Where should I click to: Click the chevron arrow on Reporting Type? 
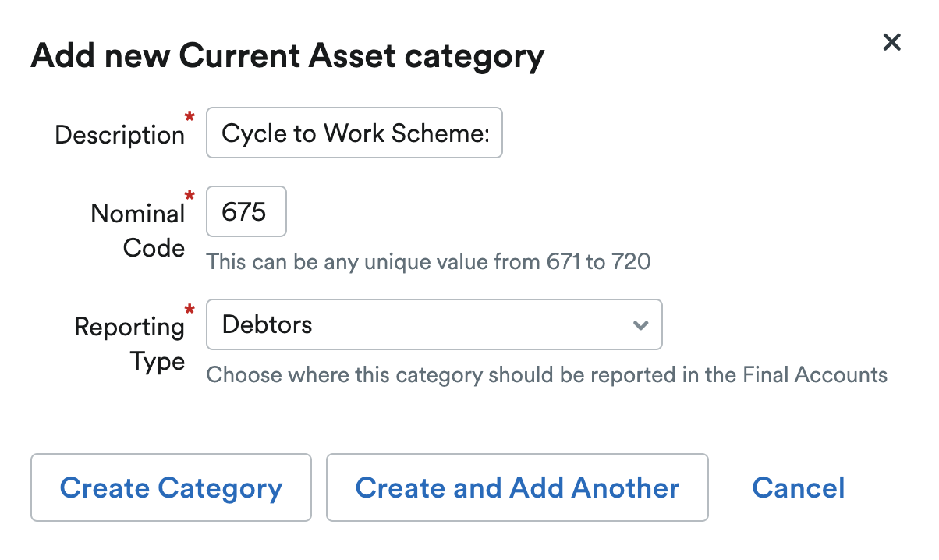coord(641,325)
